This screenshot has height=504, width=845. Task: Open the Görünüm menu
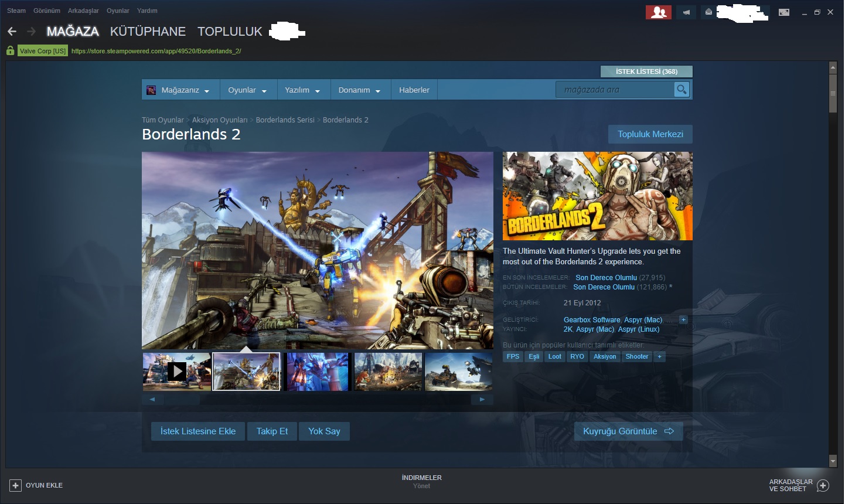(x=47, y=11)
